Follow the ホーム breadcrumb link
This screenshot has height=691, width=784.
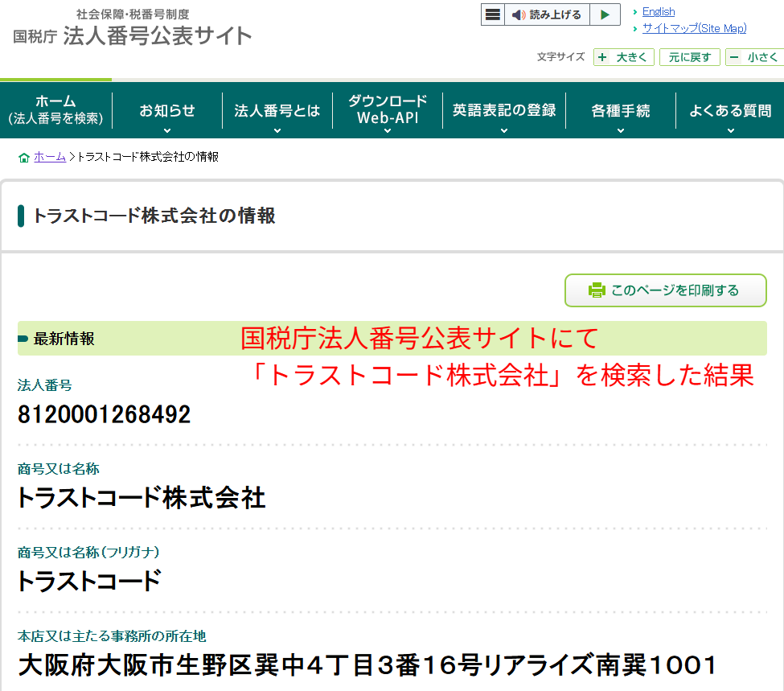coord(50,157)
